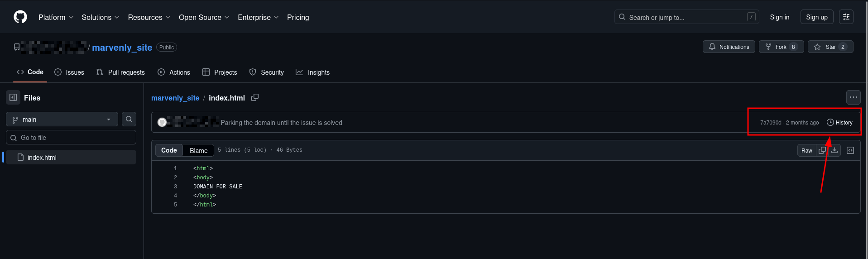The width and height of the screenshot is (868, 259).
Task: Click the file search magnifier icon
Action: click(x=129, y=119)
